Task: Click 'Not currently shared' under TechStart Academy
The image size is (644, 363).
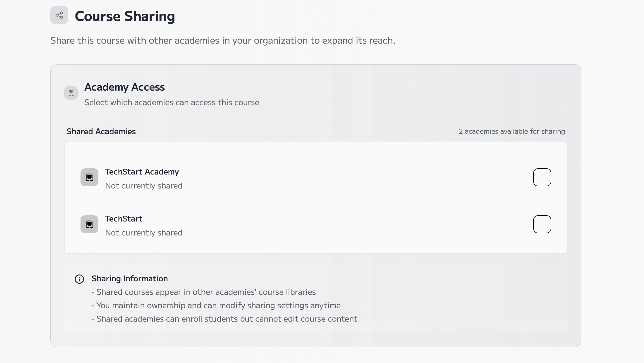Action: point(144,186)
